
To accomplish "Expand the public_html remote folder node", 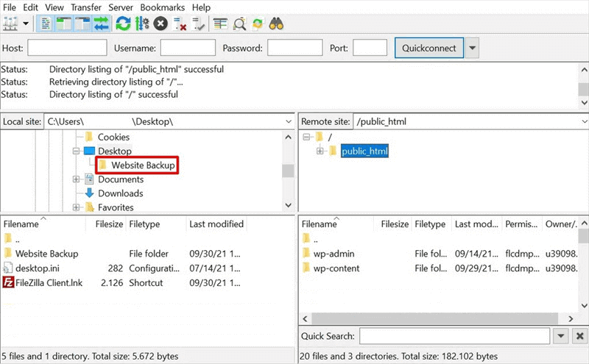I will (x=320, y=151).
